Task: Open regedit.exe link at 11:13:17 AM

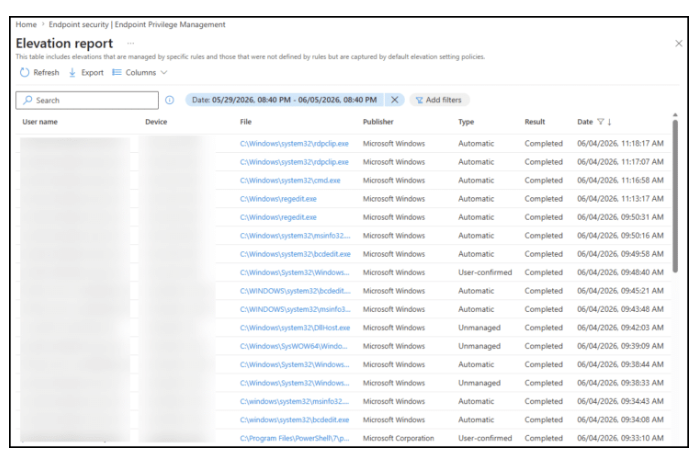Action: coord(278,199)
